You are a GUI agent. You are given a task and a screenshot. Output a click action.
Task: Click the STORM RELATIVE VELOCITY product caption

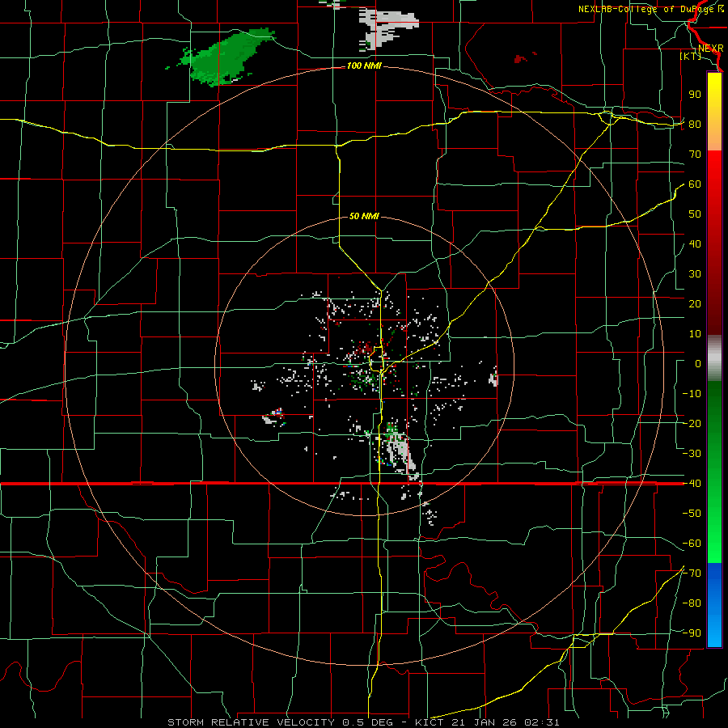[363, 722]
